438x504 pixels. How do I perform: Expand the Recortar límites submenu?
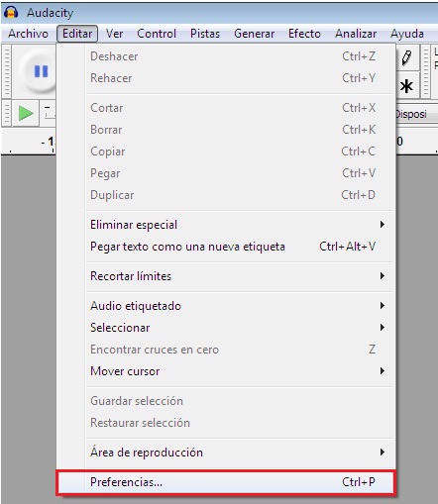(x=226, y=276)
